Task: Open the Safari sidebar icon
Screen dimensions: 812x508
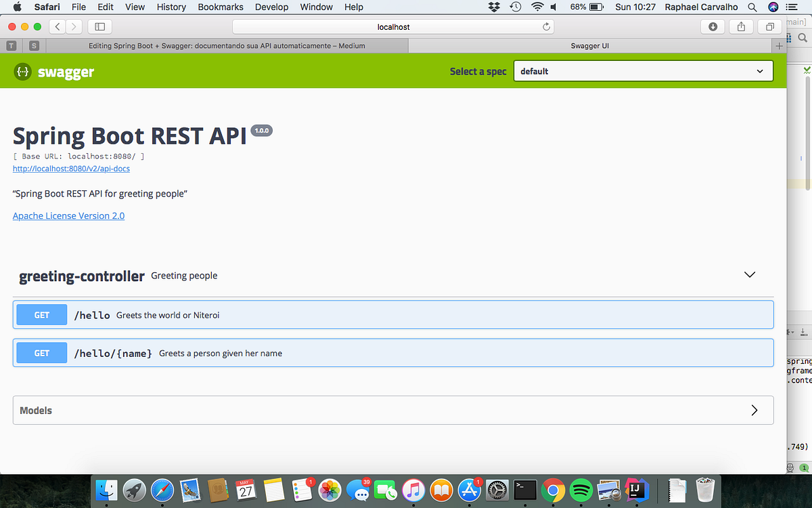Action: tap(99, 26)
